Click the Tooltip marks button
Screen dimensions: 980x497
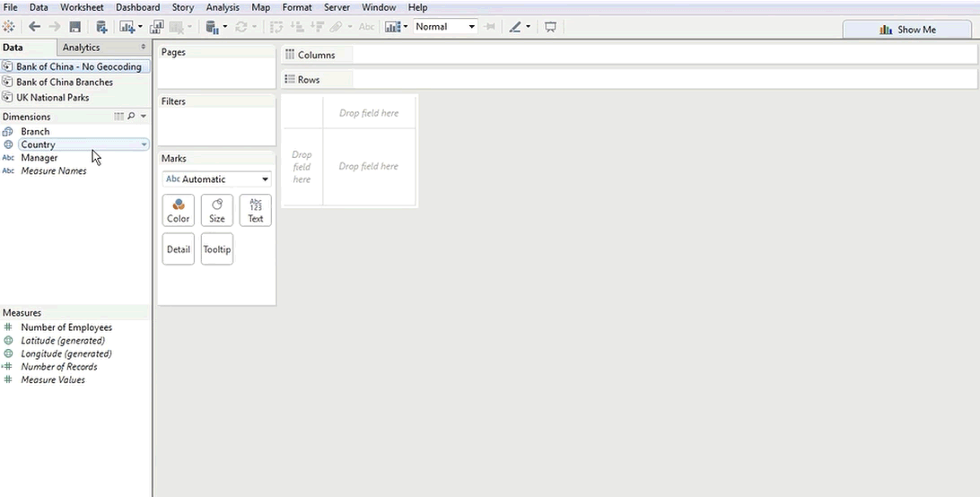point(216,249)
